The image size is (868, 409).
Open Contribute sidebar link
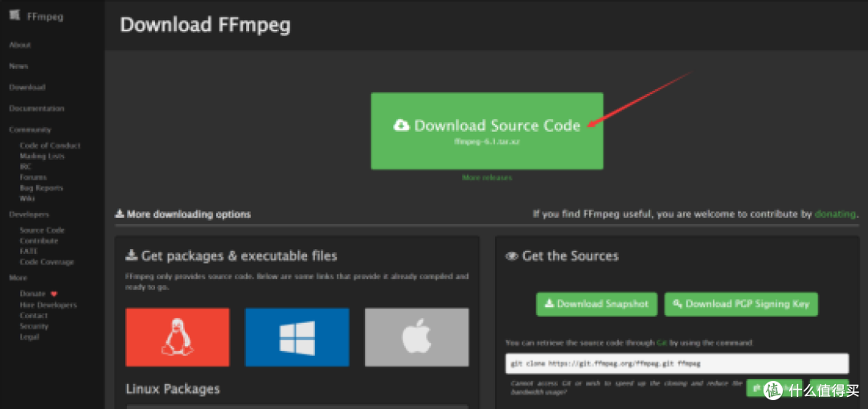click(39, 241)
